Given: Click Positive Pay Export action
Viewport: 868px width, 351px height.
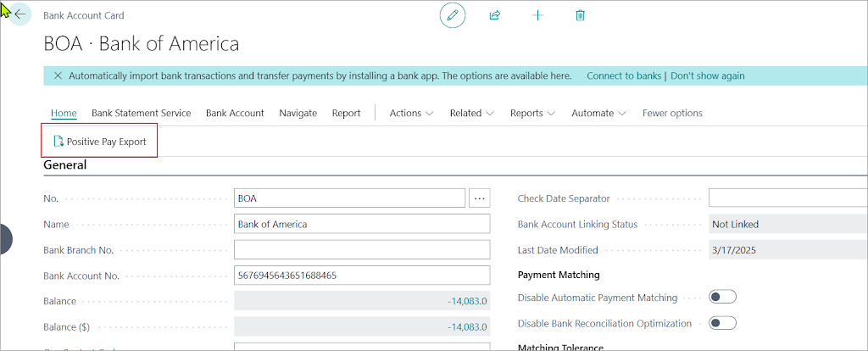Looking at the screenshot, I should 100,142.
